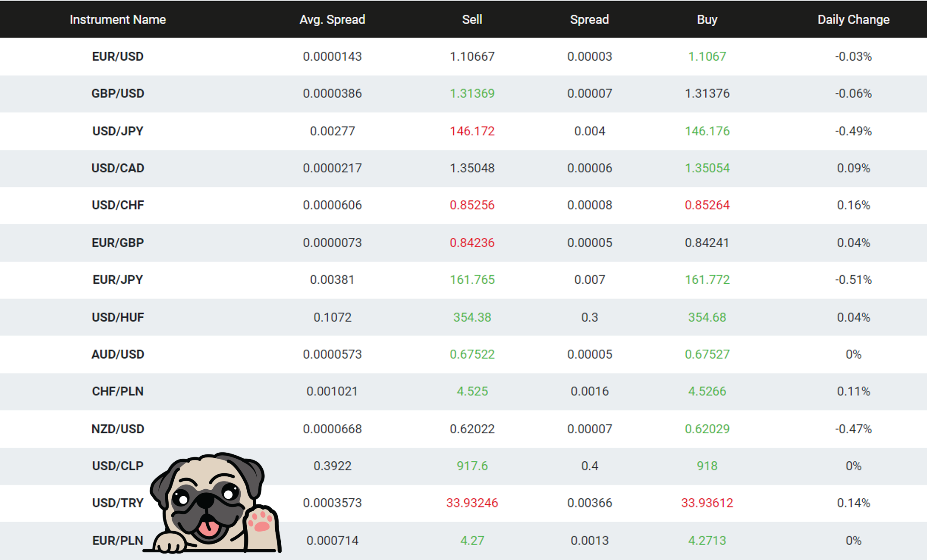This screenshot has height=560, width=927.
Task: Select the USD/CHF instrument name
Action: click(118, 205)
